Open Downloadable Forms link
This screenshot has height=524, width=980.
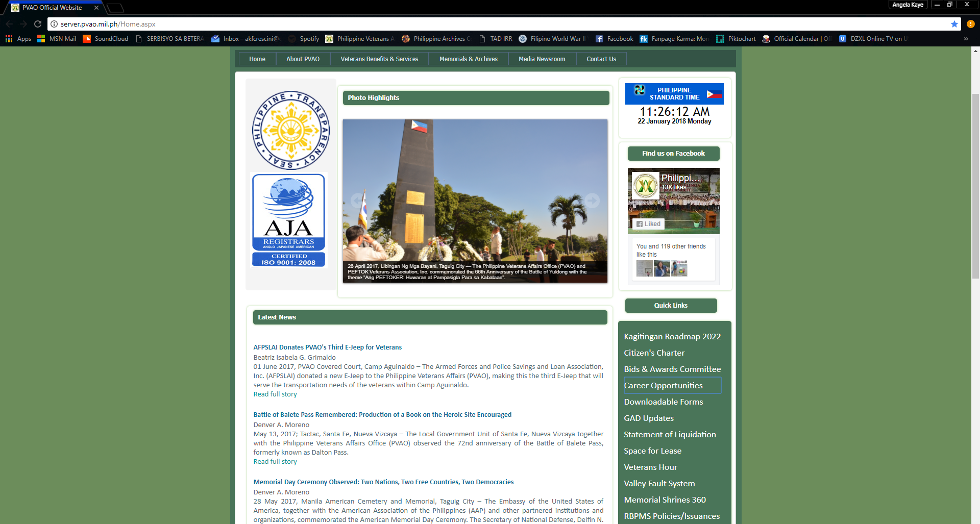pyautogui.click(x=664, y=402)
